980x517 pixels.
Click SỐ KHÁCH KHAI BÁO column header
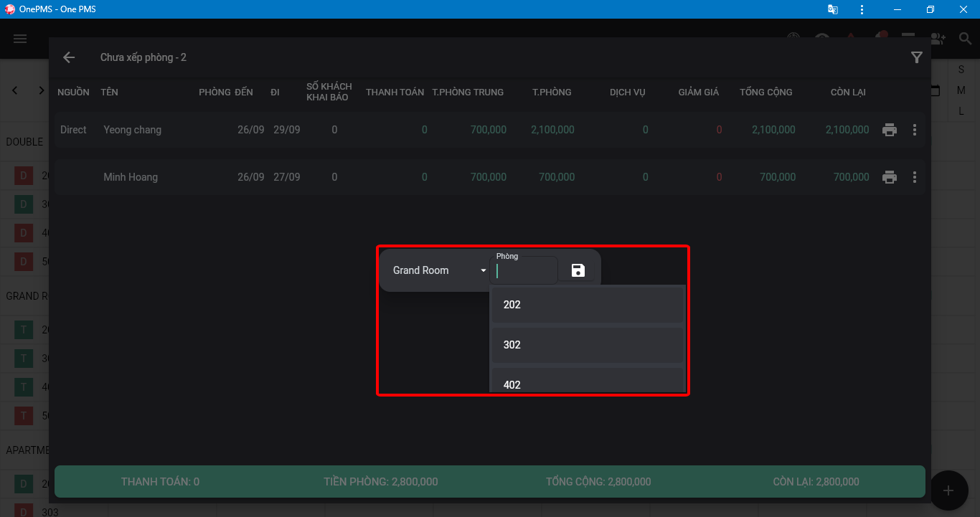[329, 92]
